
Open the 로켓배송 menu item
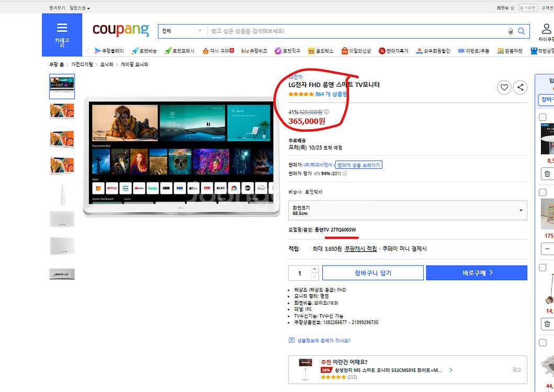(x=144, y=51)
